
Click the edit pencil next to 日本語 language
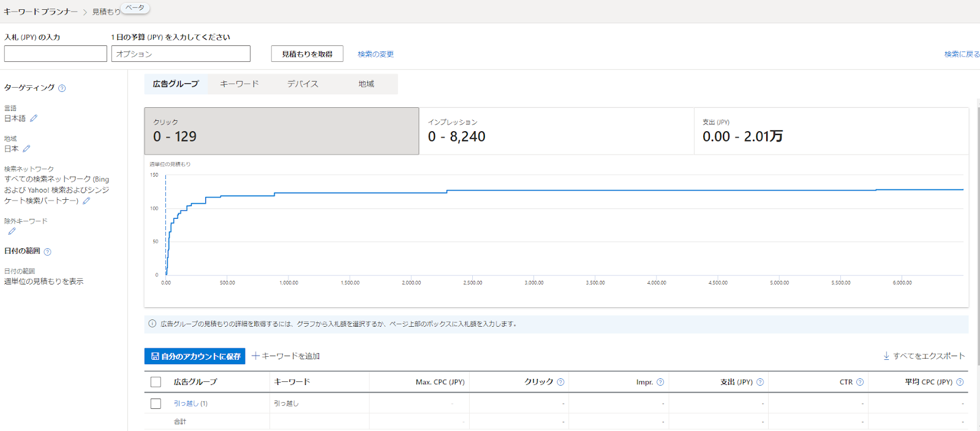pos(34,118)
